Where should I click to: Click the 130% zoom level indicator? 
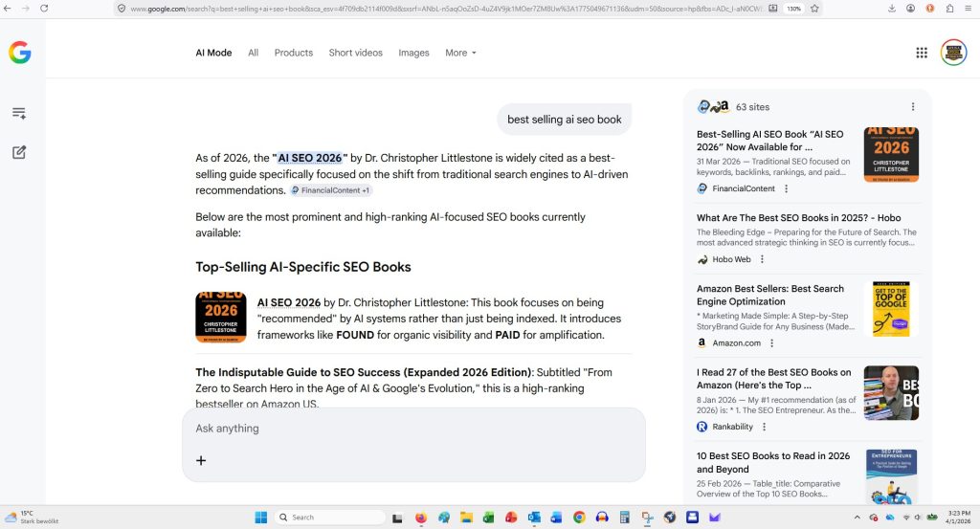tap(793, 8)
